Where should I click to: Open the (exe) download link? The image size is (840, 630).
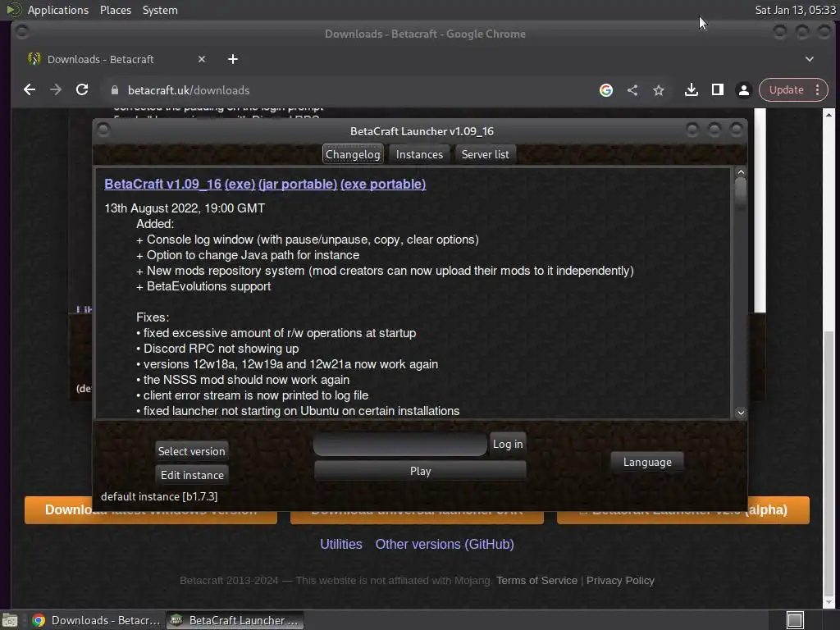point(240,184)
